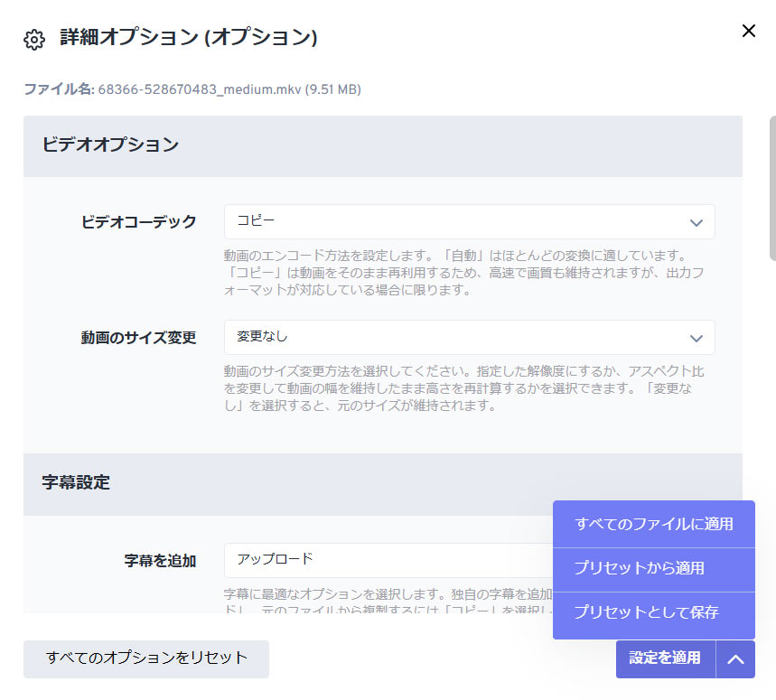Select プリセットとして保存 menu item
Image resolution: width=776 pixels, height=700 pixels.
point(654,613)
